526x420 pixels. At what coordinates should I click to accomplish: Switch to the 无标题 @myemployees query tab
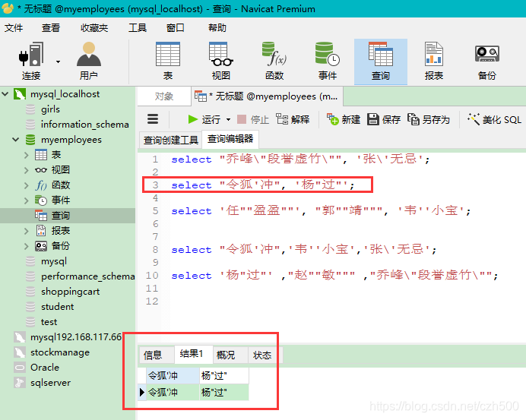click(x=268, y=96)
